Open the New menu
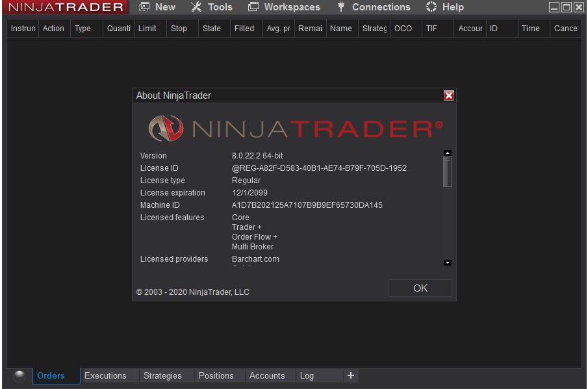The width and height of the screenshot is (588, 389). coord(157,7)
